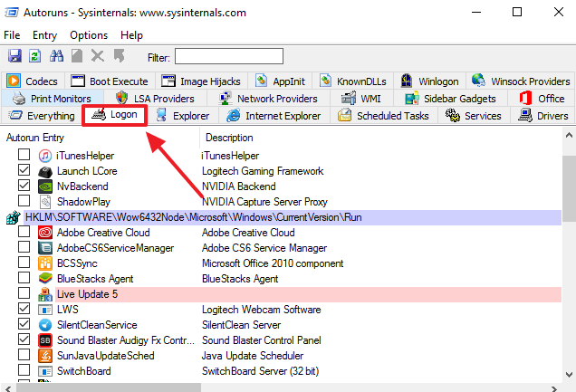Toggle the SilentCleanService checkbox
576x392 pixels.
point(24,325)
